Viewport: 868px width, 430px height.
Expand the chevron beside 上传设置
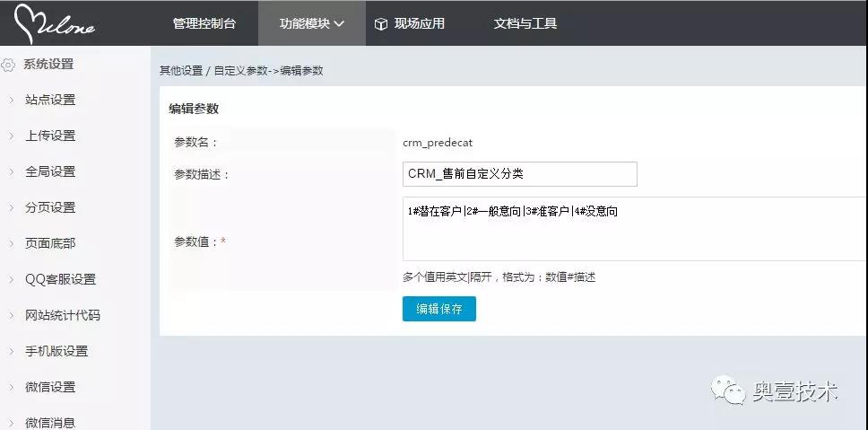[11, 136]
